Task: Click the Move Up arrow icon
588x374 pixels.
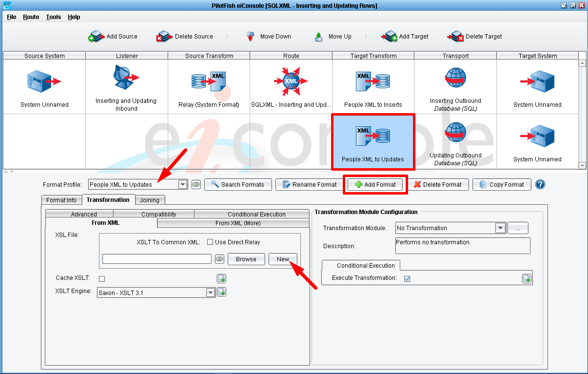Action: pos(319,37)
